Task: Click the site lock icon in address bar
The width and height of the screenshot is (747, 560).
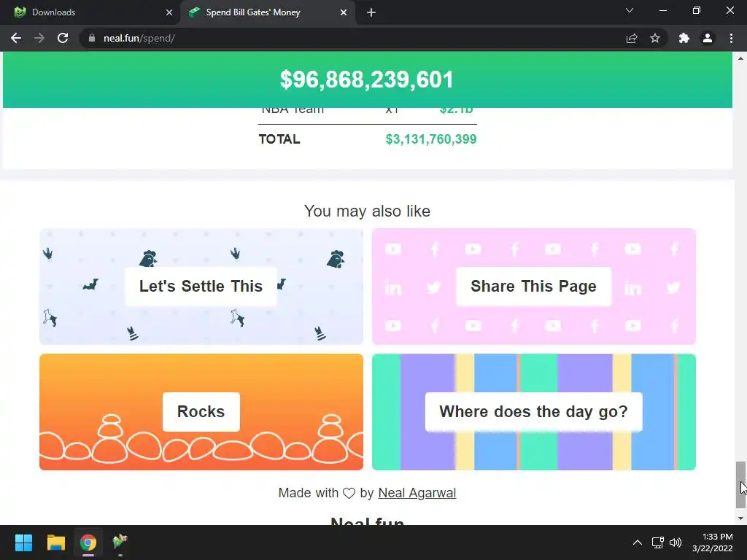Action: (91, 38)
